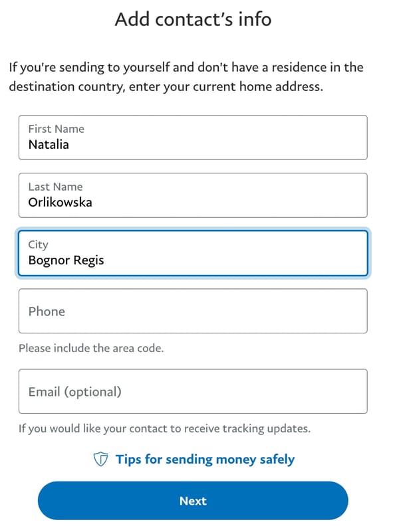
Task: Click the Add contact's info heading
Action: [x=194, y=19]
